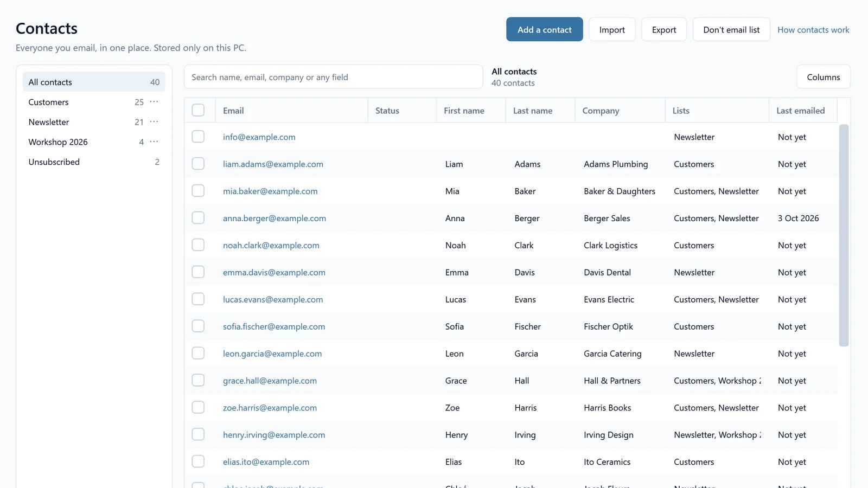Open the Customers list options menu
This screenshot has width=868, height=488.
154,102
